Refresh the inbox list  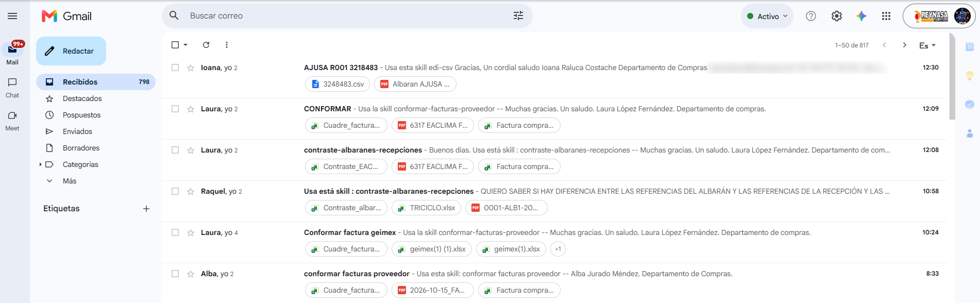(206, 45)
